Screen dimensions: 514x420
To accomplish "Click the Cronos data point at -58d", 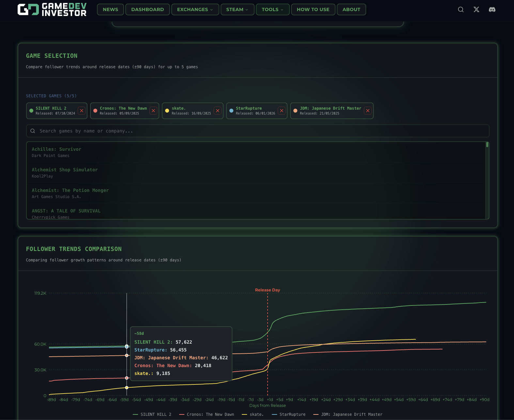I will click(x=127, y=378).
